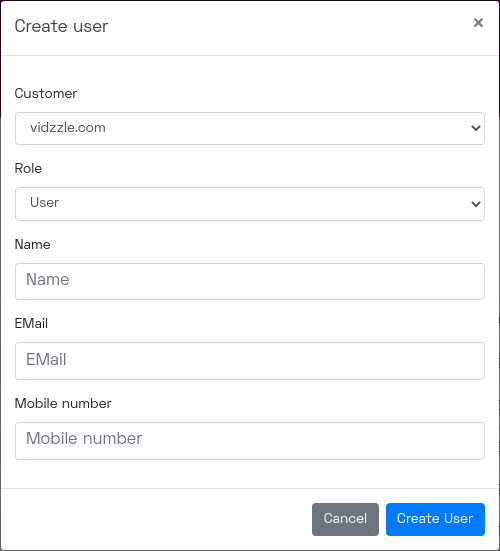Click the chevron arrow in Customer select
500x551 pixels.
[476, 128]
